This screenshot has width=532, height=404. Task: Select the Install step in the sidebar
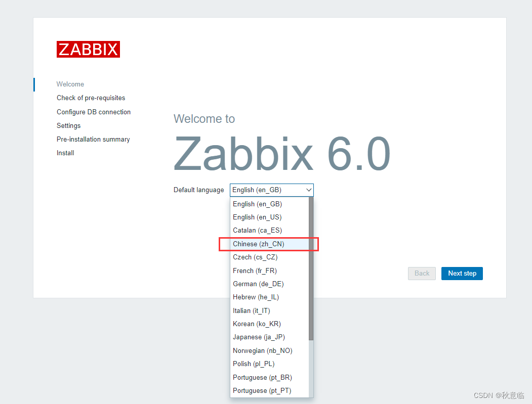(x=65, y=153)
